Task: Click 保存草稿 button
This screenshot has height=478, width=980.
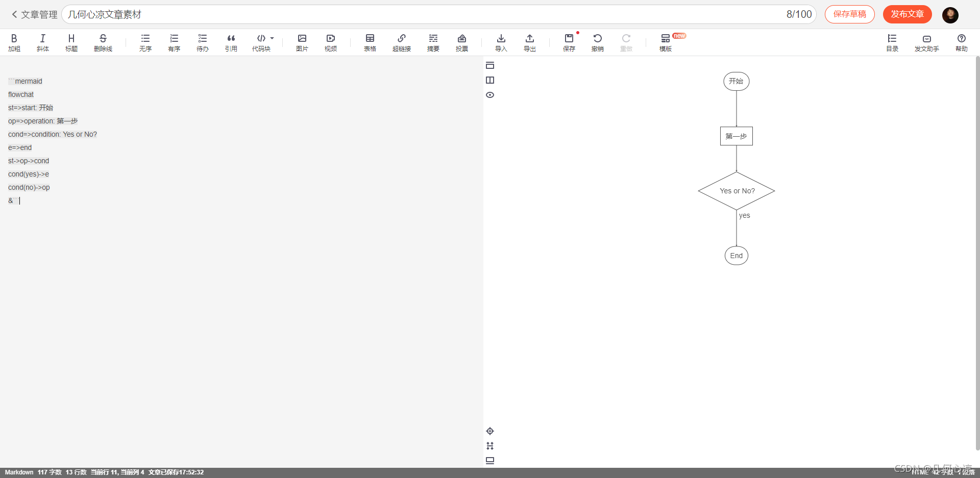Action: (850, 14)
